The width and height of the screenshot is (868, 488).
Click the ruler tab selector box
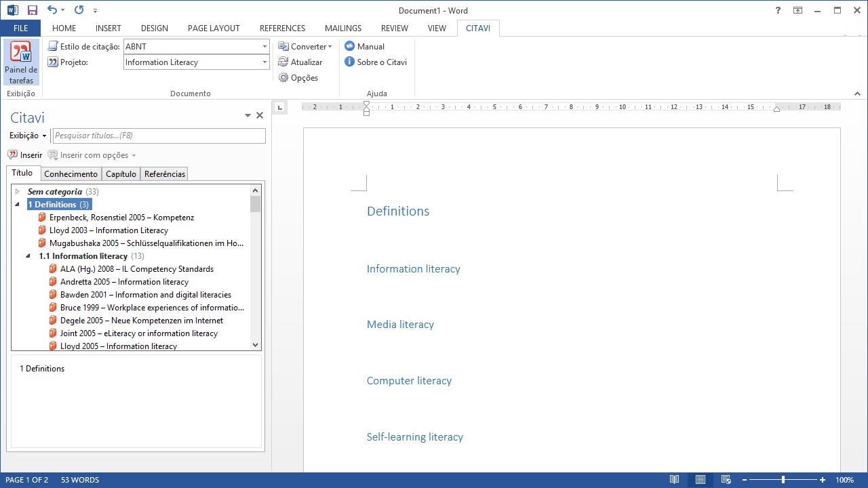pyautogui.click(x=279, y=107)
